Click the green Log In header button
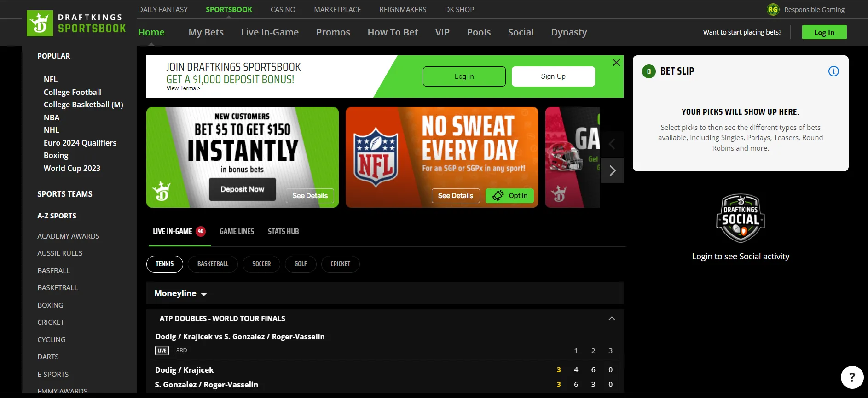The width and height of the screenshot is (868, 398). tap(824, 32)
